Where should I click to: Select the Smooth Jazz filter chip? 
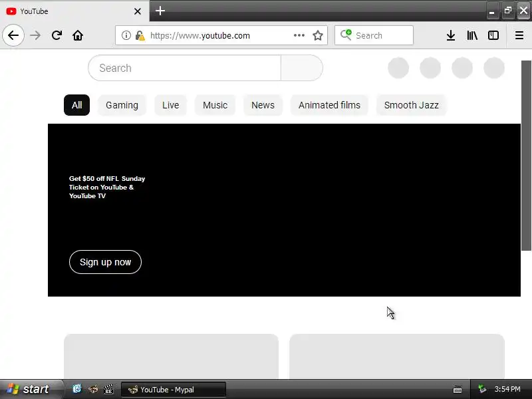point(411,105)
